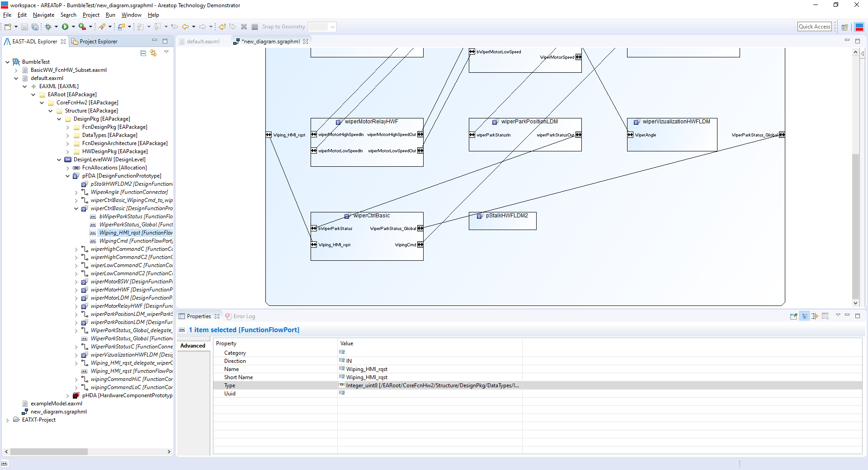Screen dimensions: 868x470
Task: Switch to the Project Explorer tab
Action: pyautogui.click(x=98, y=42)
